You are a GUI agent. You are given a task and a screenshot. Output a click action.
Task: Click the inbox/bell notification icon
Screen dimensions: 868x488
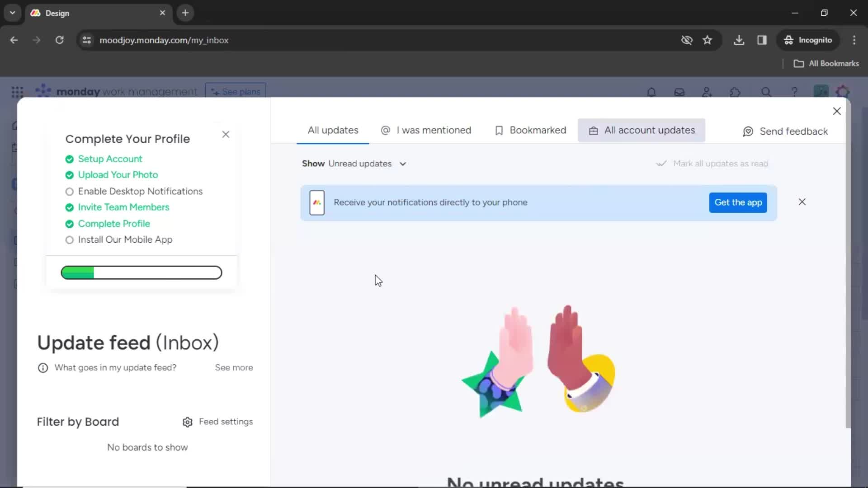[x=651, y=92]
